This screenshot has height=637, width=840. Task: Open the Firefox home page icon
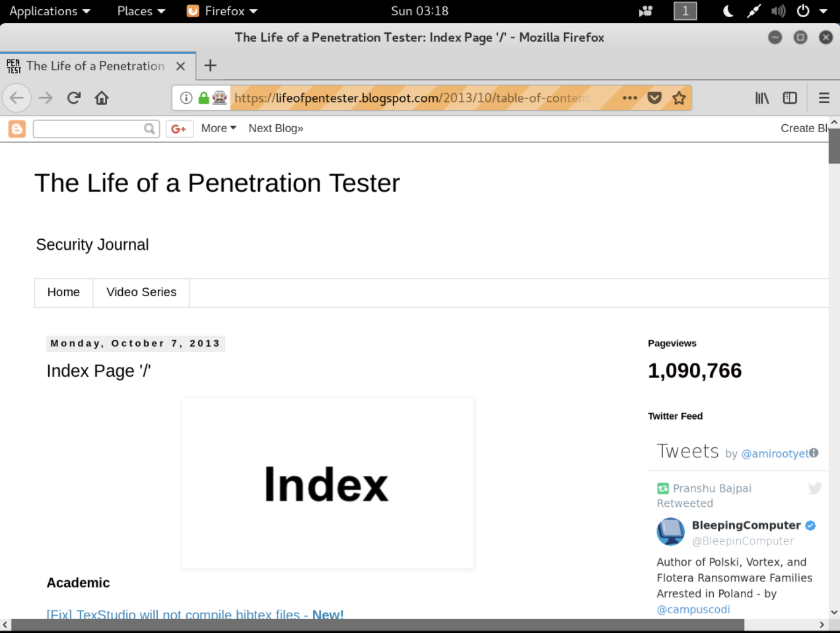[102, 98]
